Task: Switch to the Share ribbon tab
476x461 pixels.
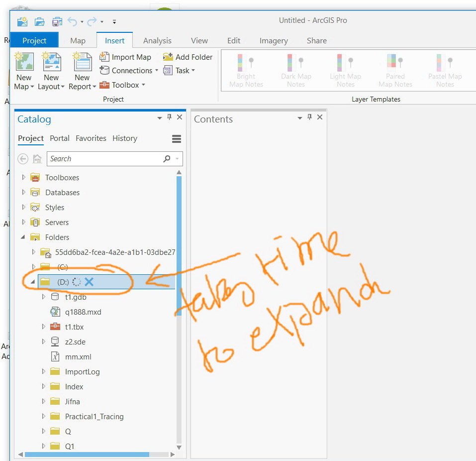Action: 317,41
